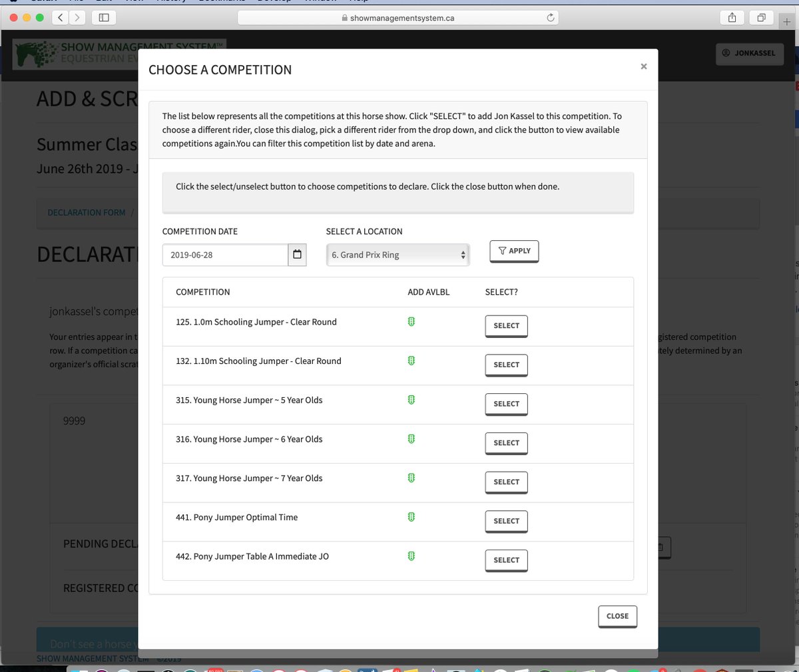799x672 pixels.
Task: Go forward with Safari forward arrow
Action: tap(78, 17)
